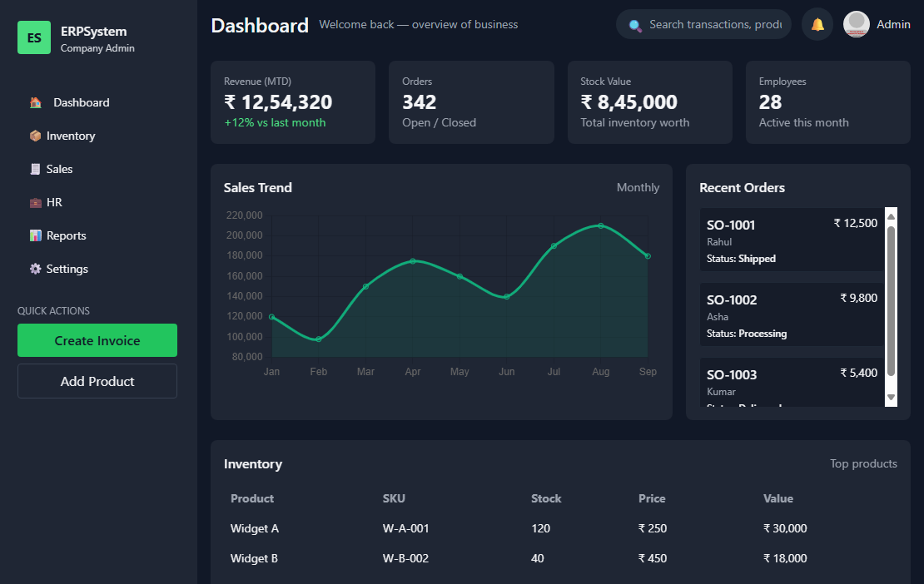Click the HR briefcase icon

(35, 202)
